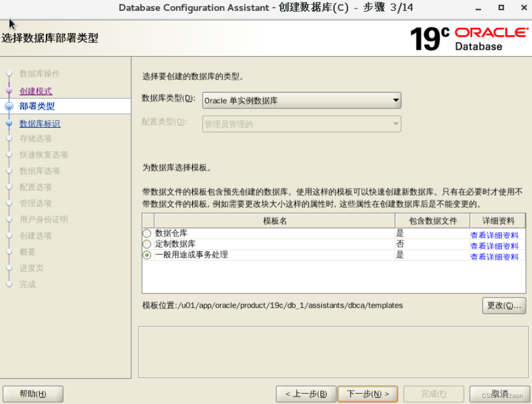Select 部署类型 step in sidebar
532x404 pixels.
37,106
